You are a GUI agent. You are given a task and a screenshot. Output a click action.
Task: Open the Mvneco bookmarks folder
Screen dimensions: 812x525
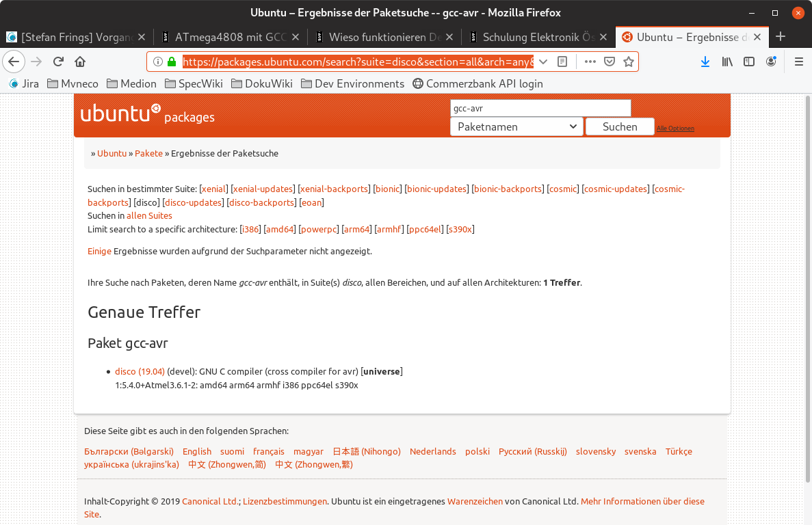[x=73, y=84]
